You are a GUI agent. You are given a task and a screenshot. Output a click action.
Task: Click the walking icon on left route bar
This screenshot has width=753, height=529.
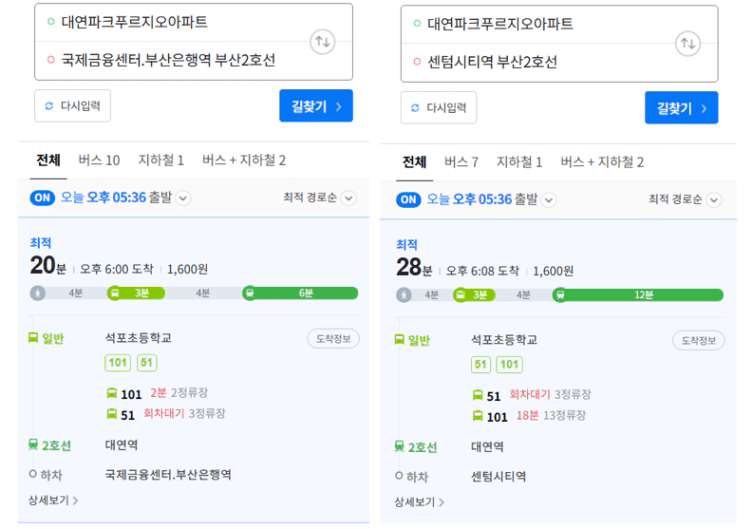37,293
